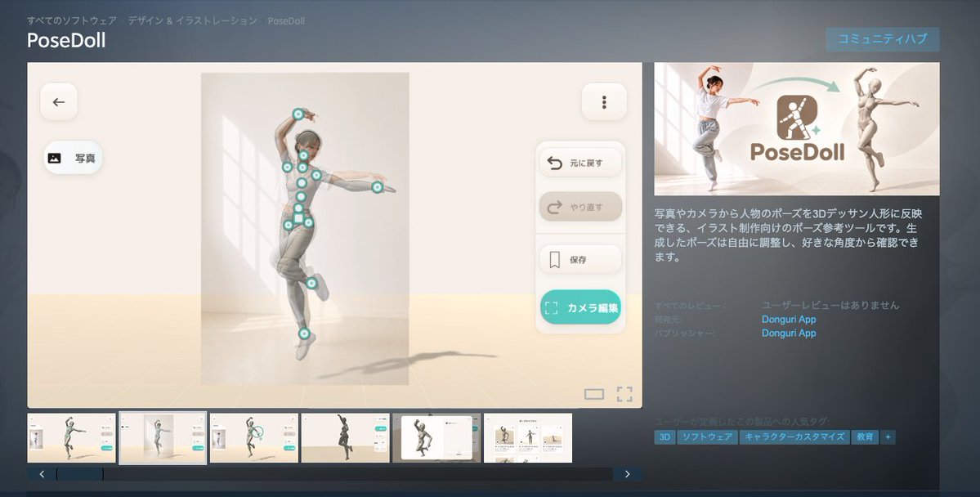Open publisher Donguri App link
The height and width of the screenshot is (497, 980).
789,333
